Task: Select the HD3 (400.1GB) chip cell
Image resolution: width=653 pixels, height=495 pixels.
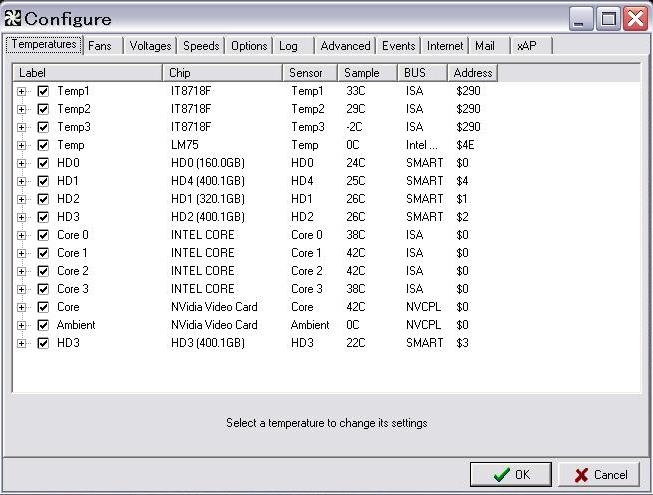Action: tap(208, 343)
